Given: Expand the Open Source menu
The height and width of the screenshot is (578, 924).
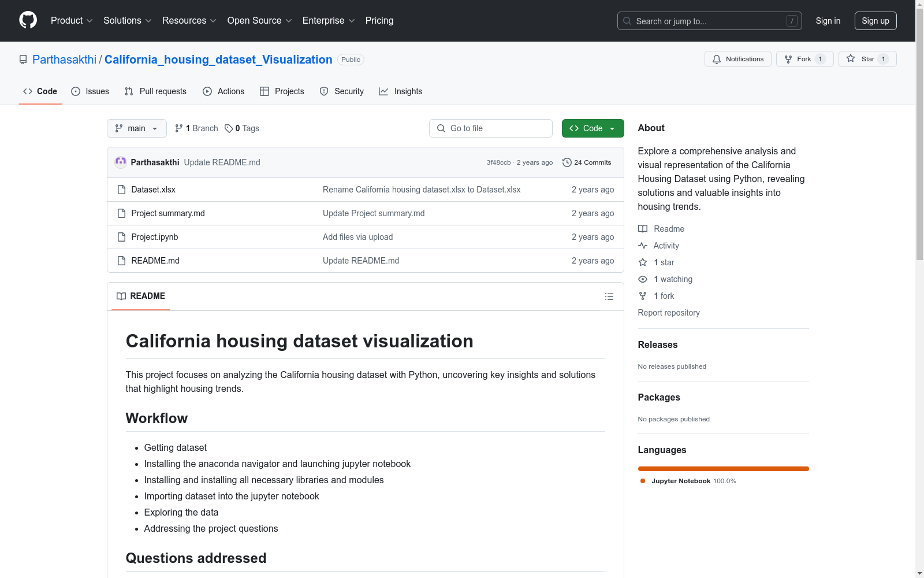Looking at the screenshot, I should 260,21.
